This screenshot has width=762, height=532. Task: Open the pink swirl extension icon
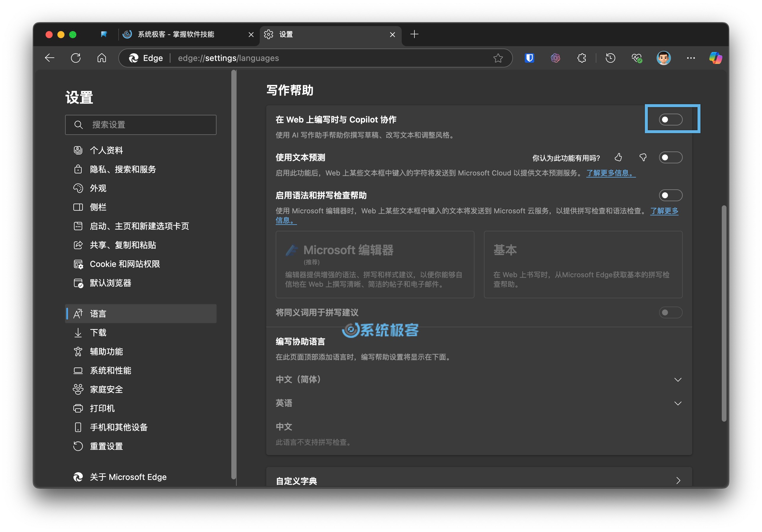555,58
